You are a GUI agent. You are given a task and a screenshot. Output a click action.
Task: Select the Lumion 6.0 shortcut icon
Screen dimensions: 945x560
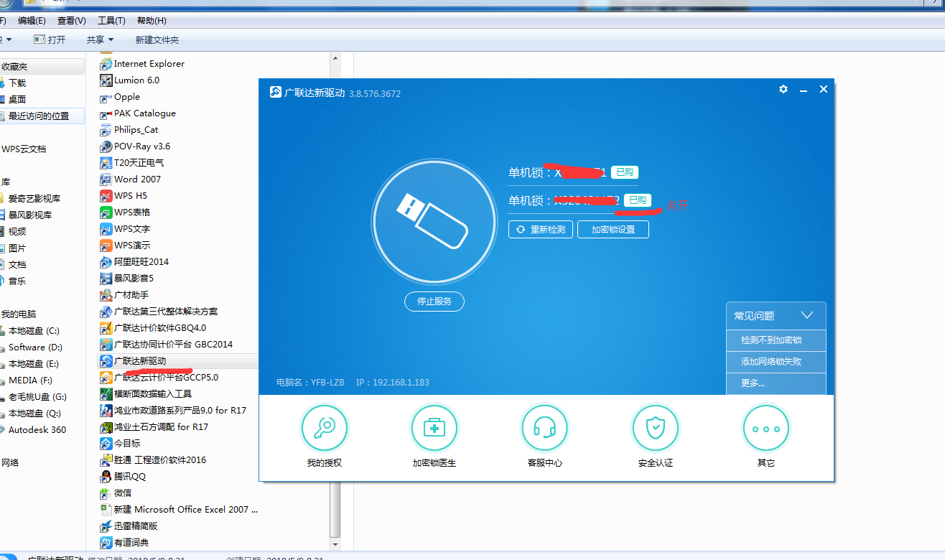pos(106,80)
